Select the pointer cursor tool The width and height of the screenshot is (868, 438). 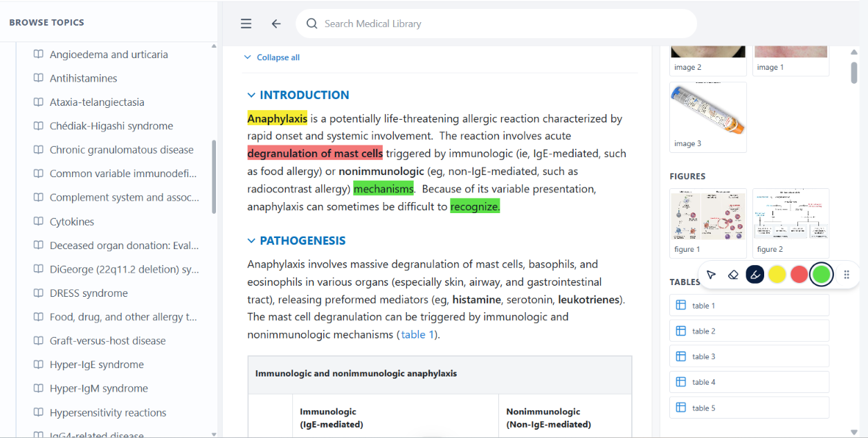point(711,275)
